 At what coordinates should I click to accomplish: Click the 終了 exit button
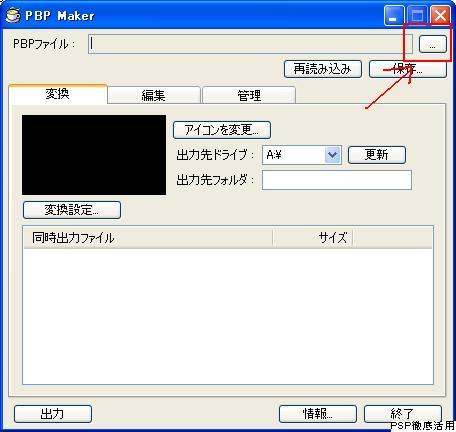pyautogui.click(x=403, y=414)
